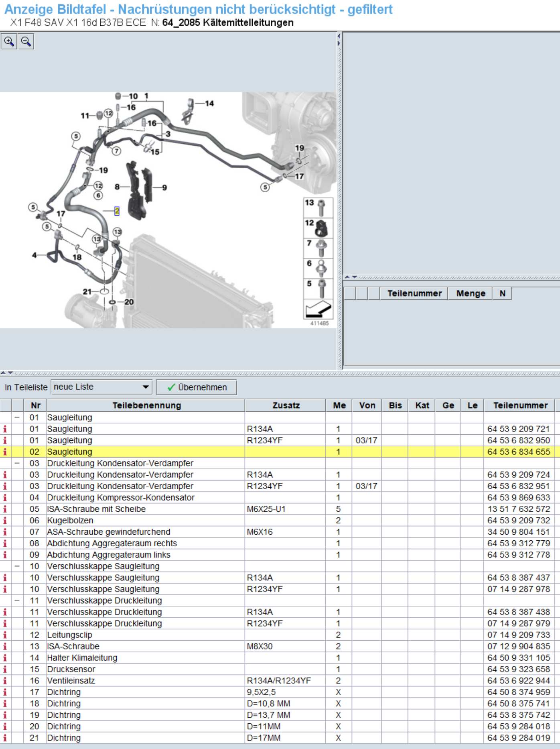Sort by the Teilebenennung column header
560x749 pixels.
tap(146, 405)
